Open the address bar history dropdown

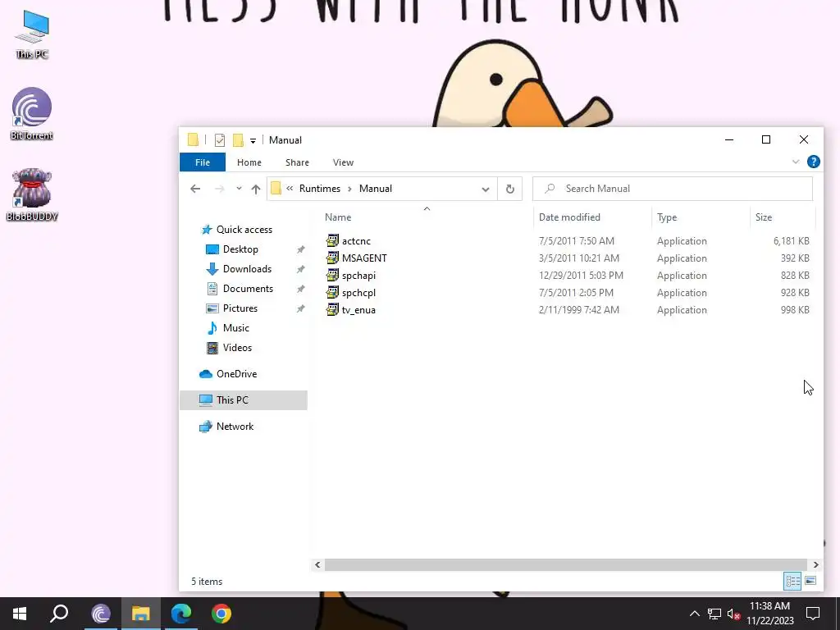(486, 189)
